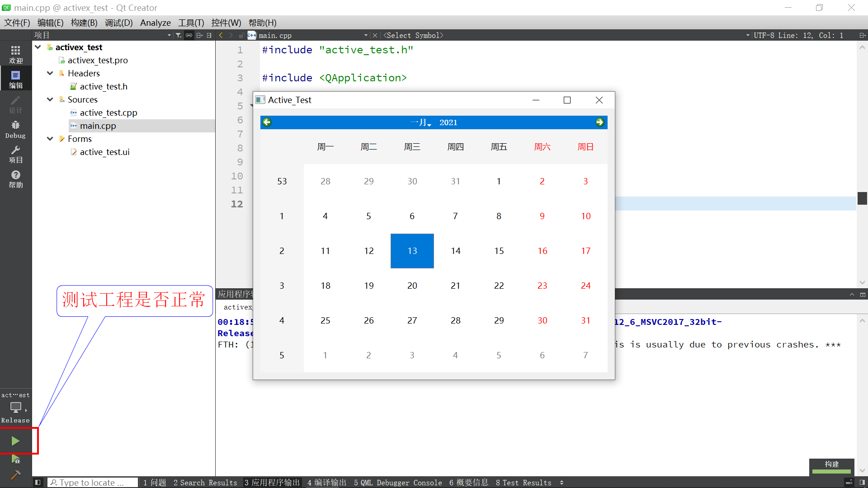This screenshot has width=868, height=488.
Task: Click the filter tree icon in project pane
Action: click(x=179, y=35)
